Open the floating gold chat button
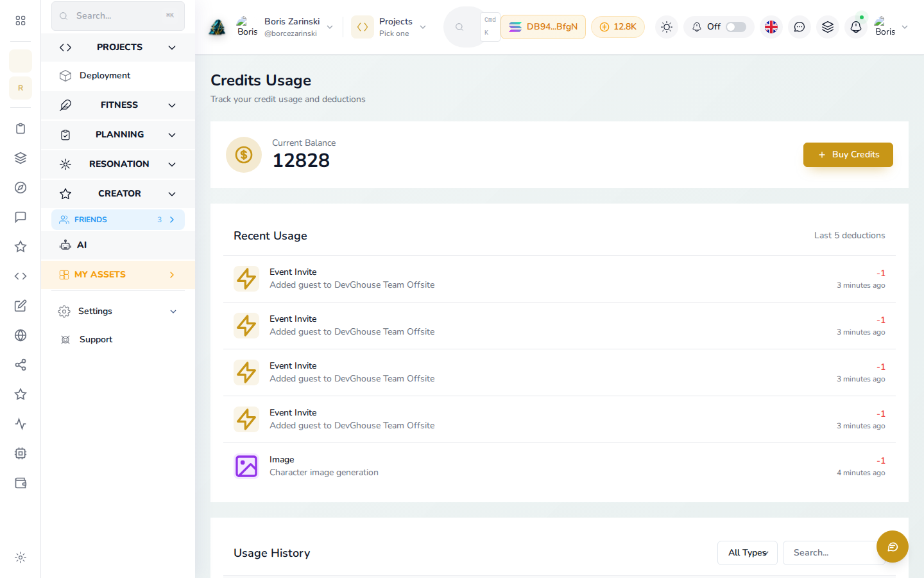The width and height of the screenshot is (924, 578). pyautogui.click(x=893, y=547)
